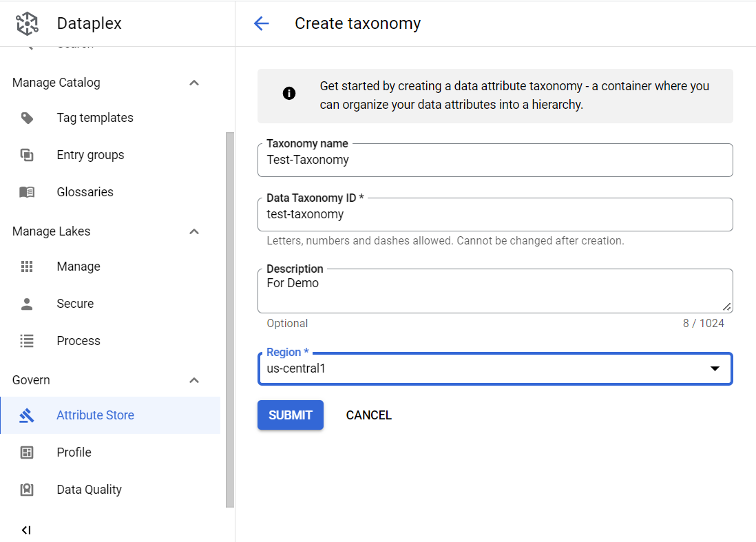Click the info icon in the banner
The height and width of the screenshot is (542, 756).
(x=289, y=93)
